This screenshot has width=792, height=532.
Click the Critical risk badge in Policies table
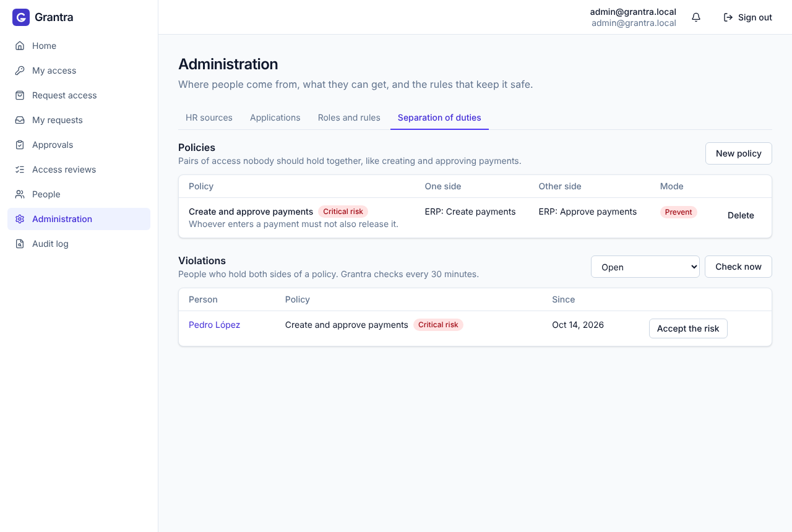(343, 212)
